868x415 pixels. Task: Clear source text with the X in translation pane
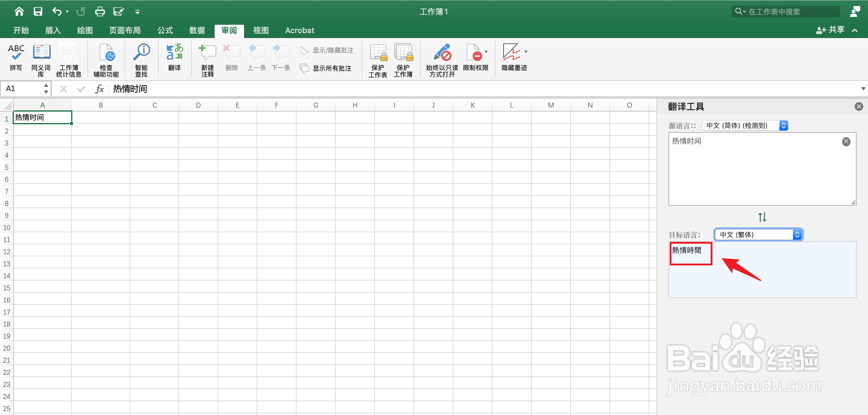[846, 141]
